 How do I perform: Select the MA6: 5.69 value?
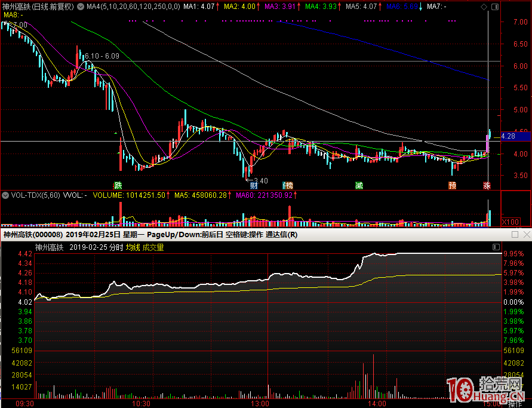coord(402,7)
